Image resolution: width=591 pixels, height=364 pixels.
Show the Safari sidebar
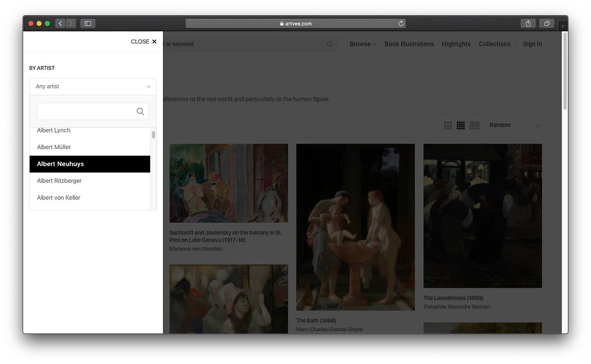coord(88,24)
